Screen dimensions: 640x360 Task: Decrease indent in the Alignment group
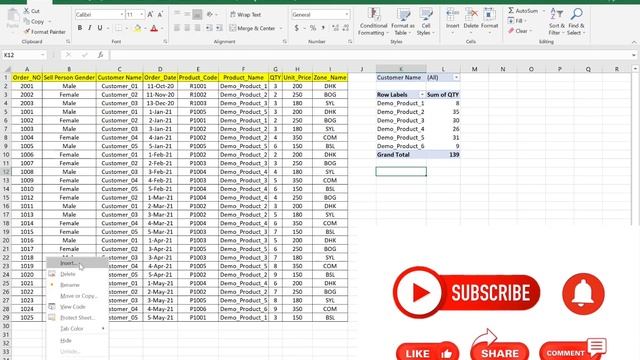coord(209,28)
